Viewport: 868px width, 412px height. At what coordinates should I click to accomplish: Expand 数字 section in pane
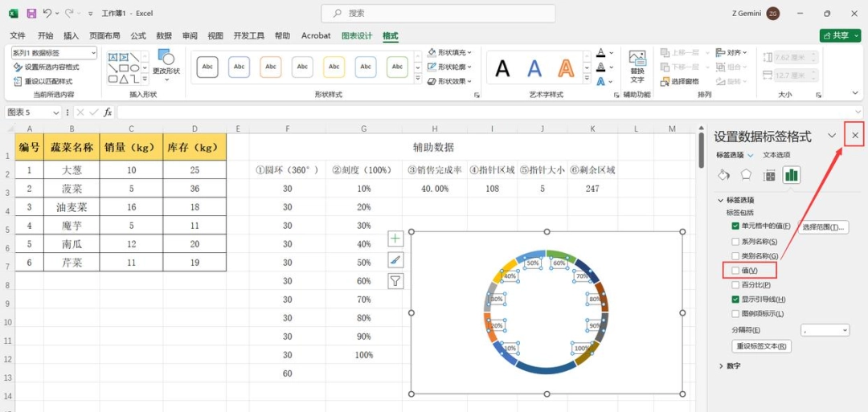721,365
